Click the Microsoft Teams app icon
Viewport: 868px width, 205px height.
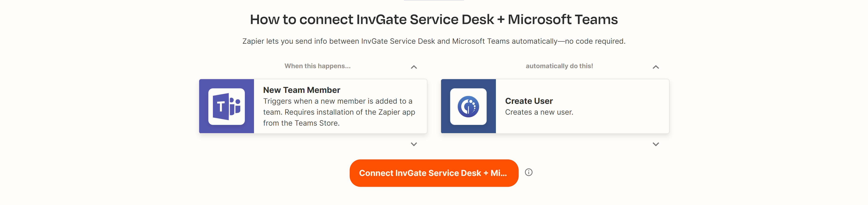(x=226, y=106)
